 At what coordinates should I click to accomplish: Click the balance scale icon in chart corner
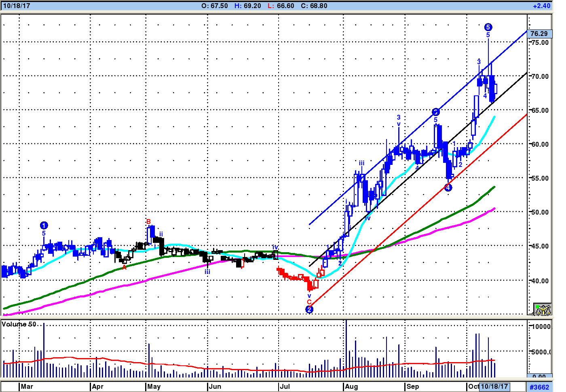pyautogui.click(x=542, y=309)
